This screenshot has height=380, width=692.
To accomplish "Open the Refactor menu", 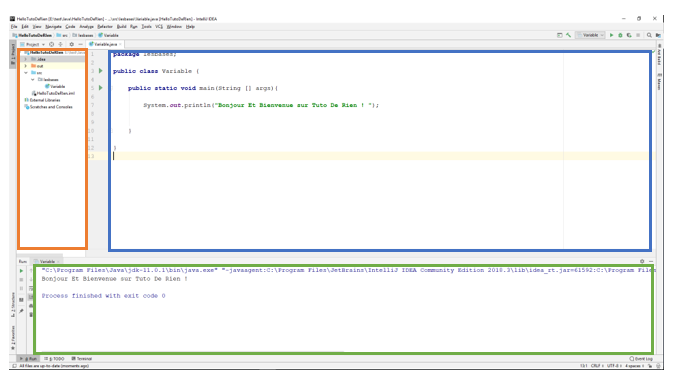I will pos(105,27).
